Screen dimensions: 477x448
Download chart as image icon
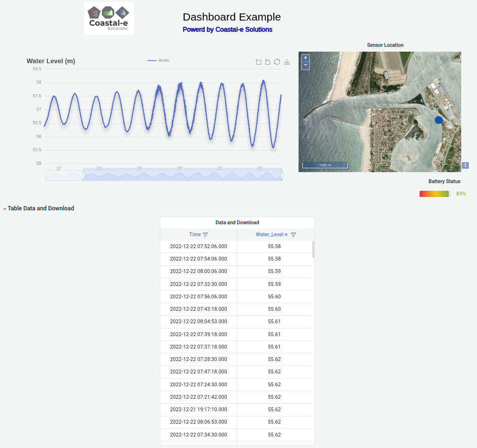tap(287, 62)
